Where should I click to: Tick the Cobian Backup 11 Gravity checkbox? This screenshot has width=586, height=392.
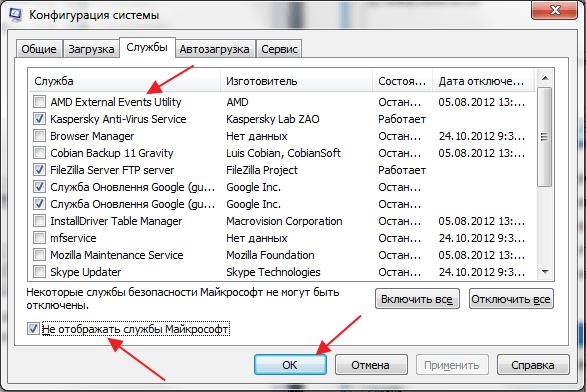[x=39, y=153]
